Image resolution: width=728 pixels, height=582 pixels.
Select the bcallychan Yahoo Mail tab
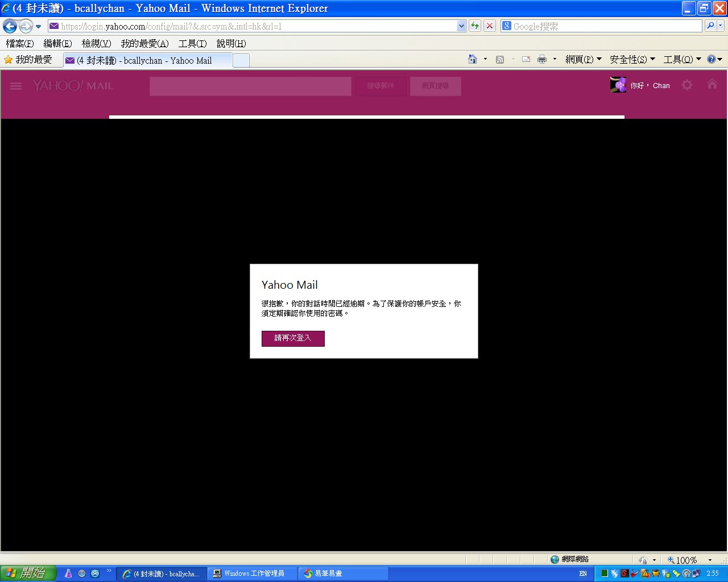click(x=147, y=60)
